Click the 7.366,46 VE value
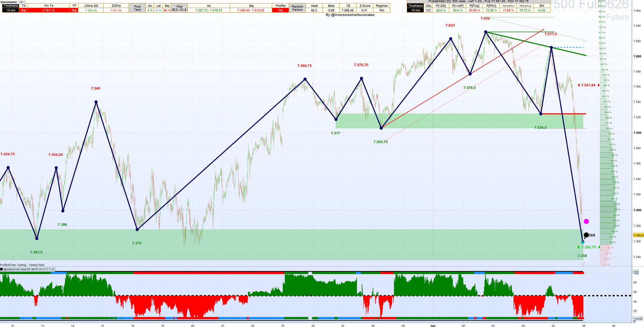Screen dimensions: 644x327 (x=348, y=10)
